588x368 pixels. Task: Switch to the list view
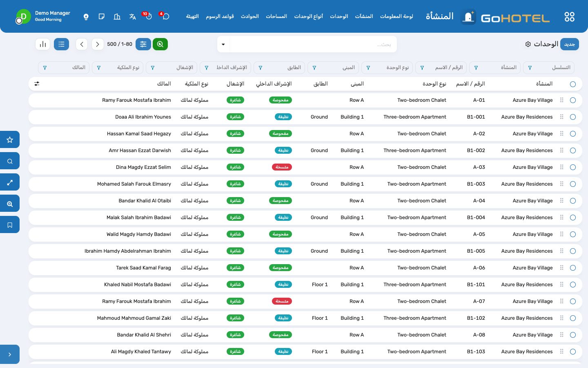click(x=61, y=44)
